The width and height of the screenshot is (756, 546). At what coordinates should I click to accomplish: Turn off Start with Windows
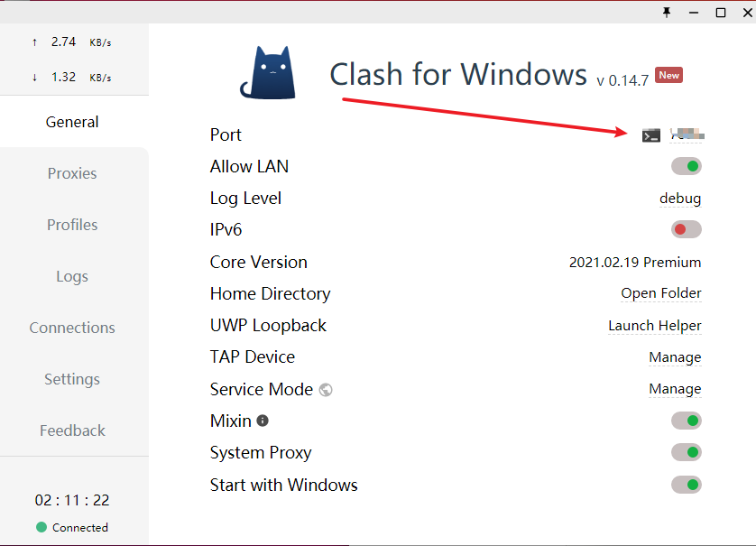click(686, 485)
